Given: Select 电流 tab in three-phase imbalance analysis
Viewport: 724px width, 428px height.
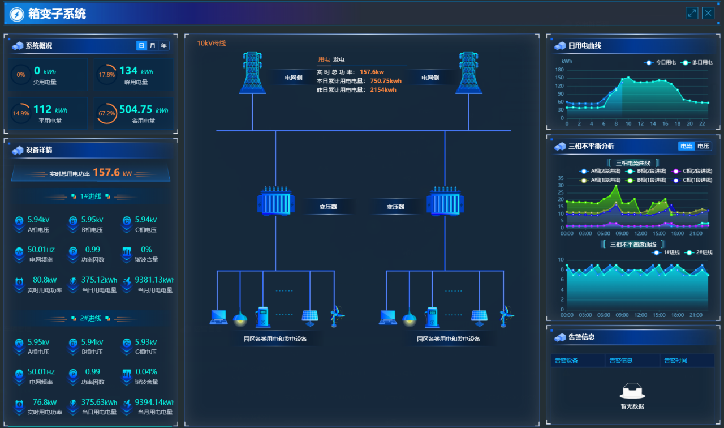Looking at the screenshot, I should pyautogui.click(x=687, y=146).
